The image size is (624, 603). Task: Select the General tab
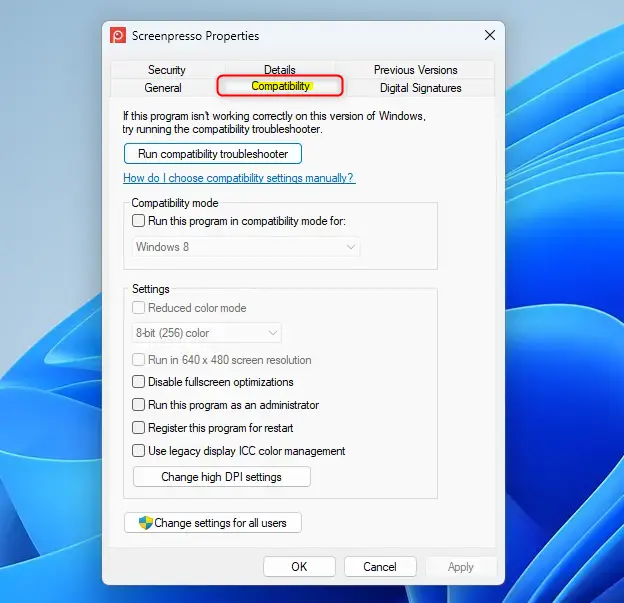163,88
